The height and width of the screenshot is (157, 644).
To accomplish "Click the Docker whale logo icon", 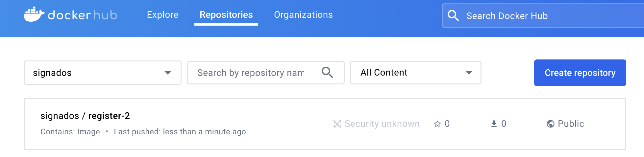I will tap(34, 14).
